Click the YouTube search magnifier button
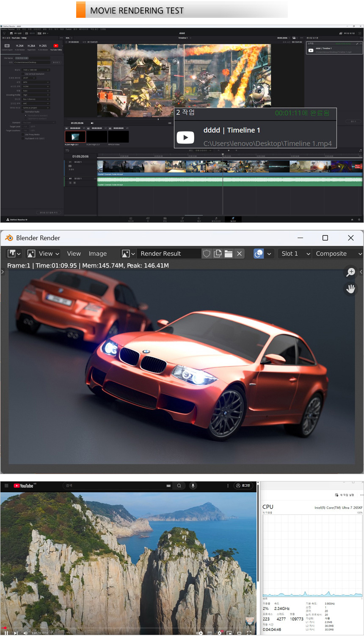 click(x=179, y=486)
